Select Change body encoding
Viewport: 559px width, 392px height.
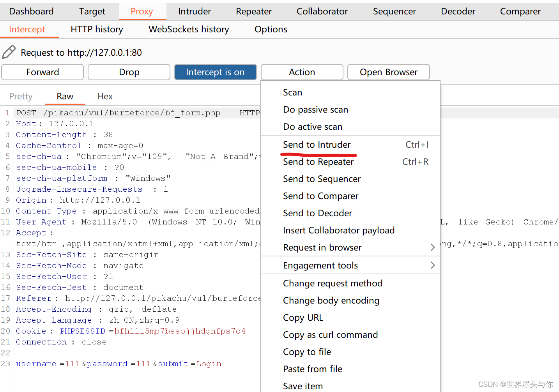pyautogui.click(x=350, y=300)
